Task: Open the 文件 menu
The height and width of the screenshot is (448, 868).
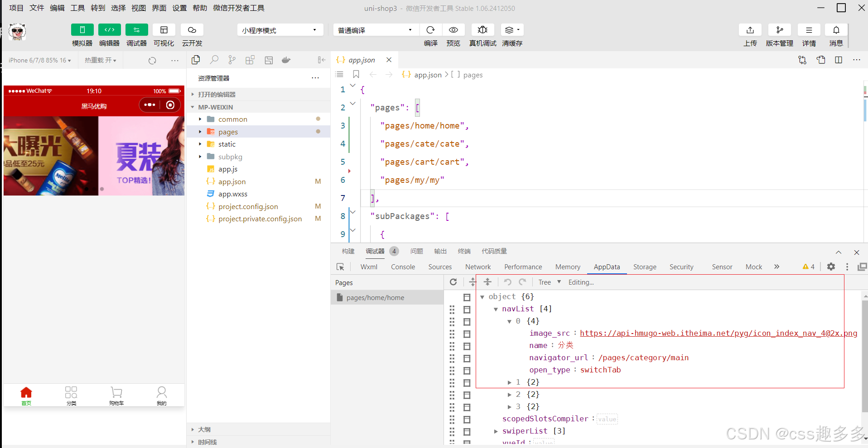Action: (37, 8)
